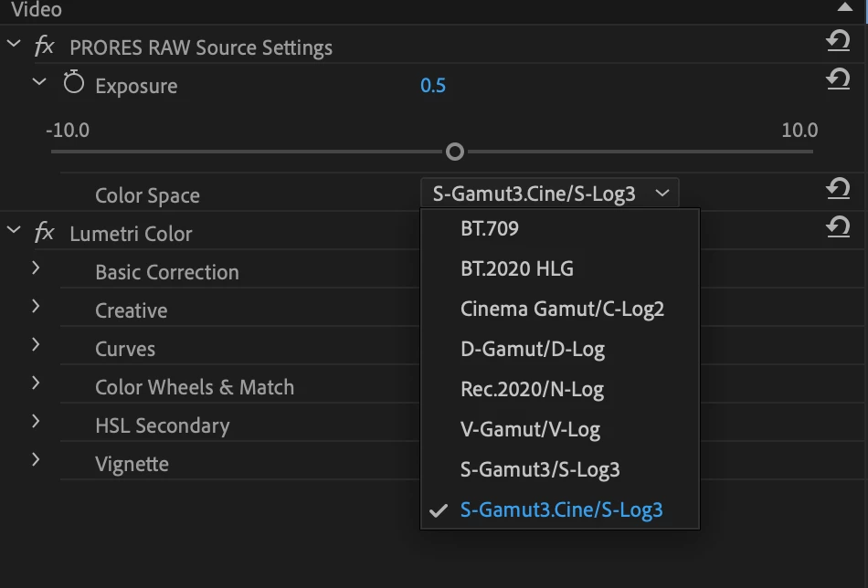This screenshot has height=588, width=868.
Task: Choose Rec.2020/N-Log option
Action: tap(560, 390)
